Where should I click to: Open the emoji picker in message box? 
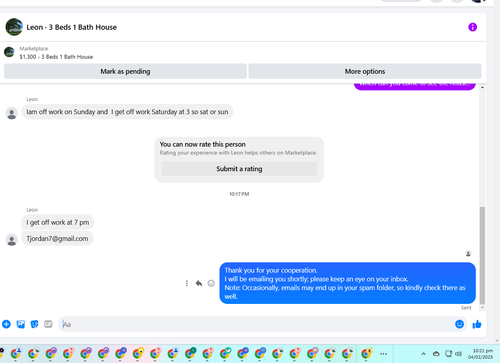pyautogui.click(x=459, y=324)
